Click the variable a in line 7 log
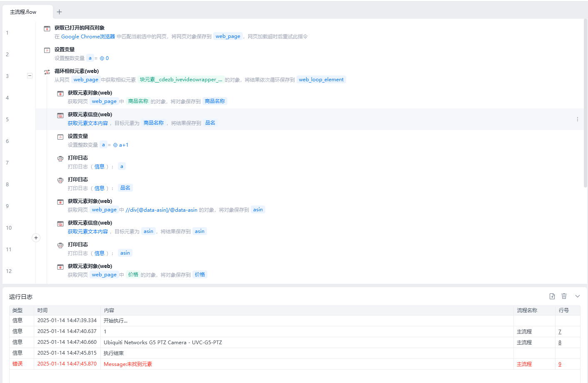The height and width of the screenshot is (383, 588). tap(122, 166)
